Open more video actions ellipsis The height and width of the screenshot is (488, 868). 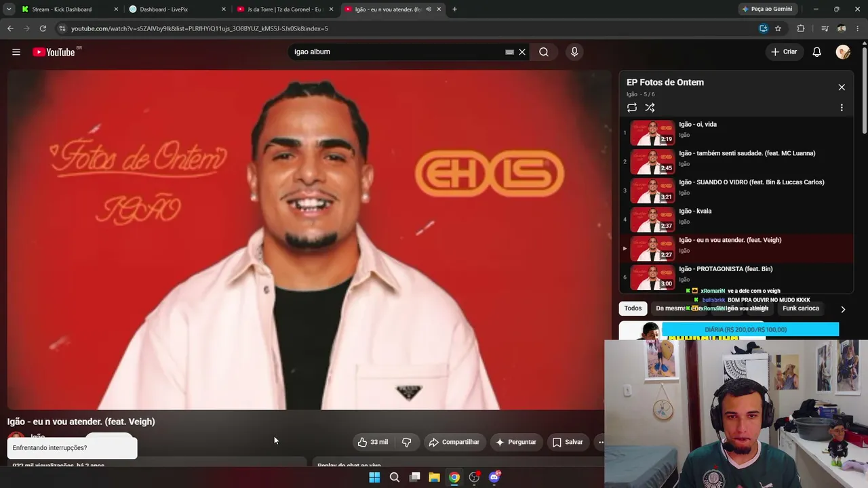click(599, 442)
